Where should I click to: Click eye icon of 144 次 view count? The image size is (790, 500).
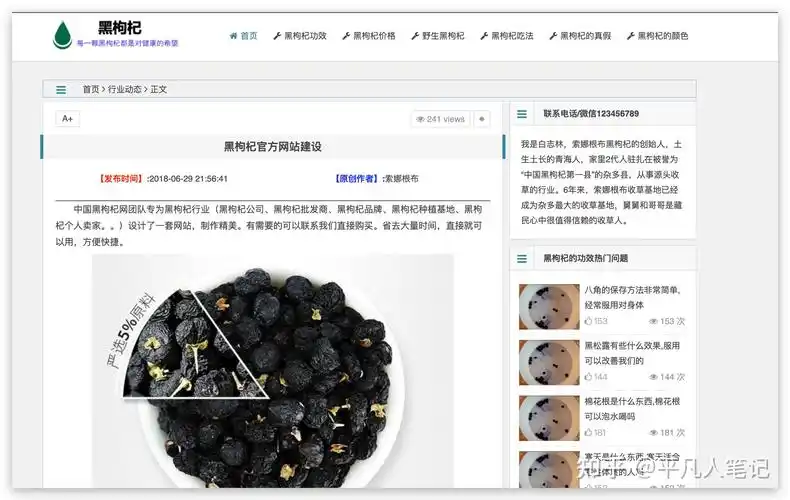653,378
